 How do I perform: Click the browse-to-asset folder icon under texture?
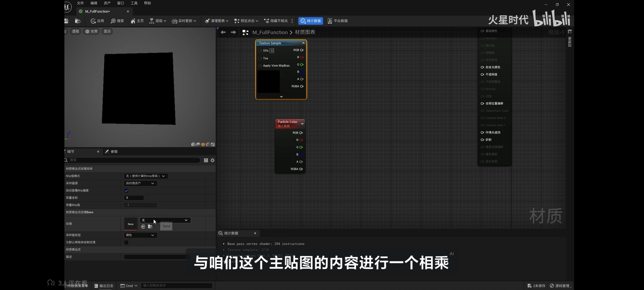click(x=150, y=227)
